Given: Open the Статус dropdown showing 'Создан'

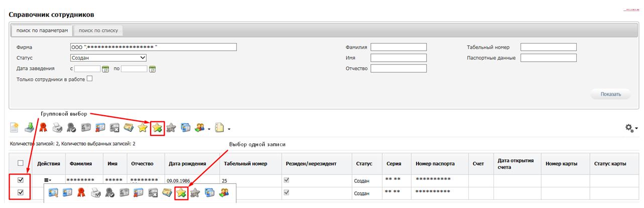Looking at the screenshot, I should click(108, 58).
